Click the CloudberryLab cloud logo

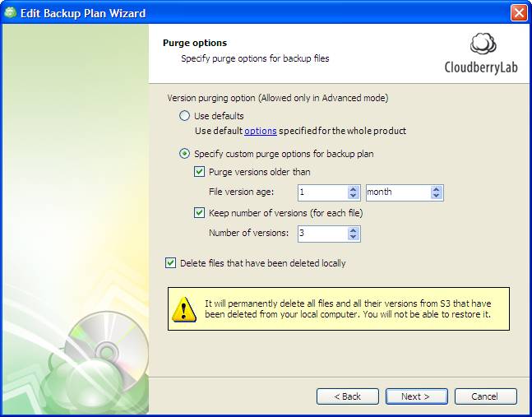click(x=483, y=44)
